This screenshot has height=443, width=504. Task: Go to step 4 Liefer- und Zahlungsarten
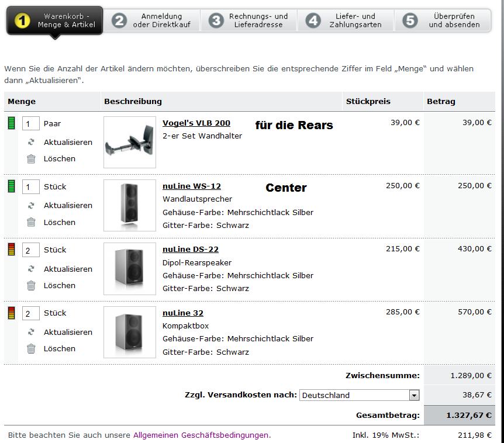click(346, 20)
